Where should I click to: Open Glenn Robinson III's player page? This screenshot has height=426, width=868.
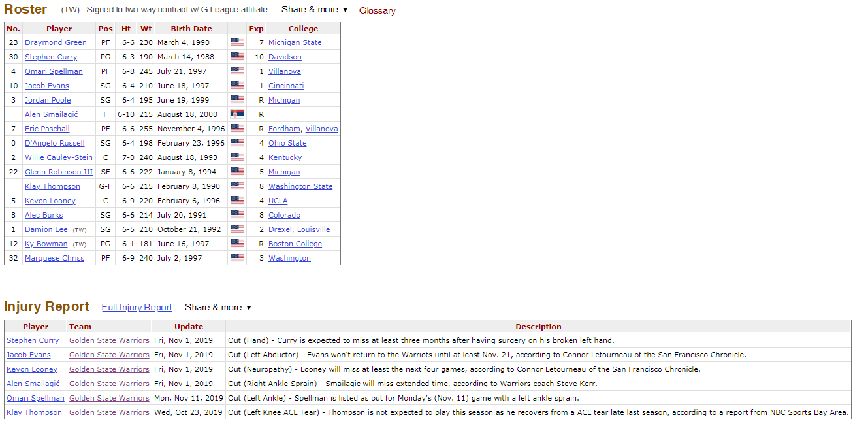[x=59, y=172]
